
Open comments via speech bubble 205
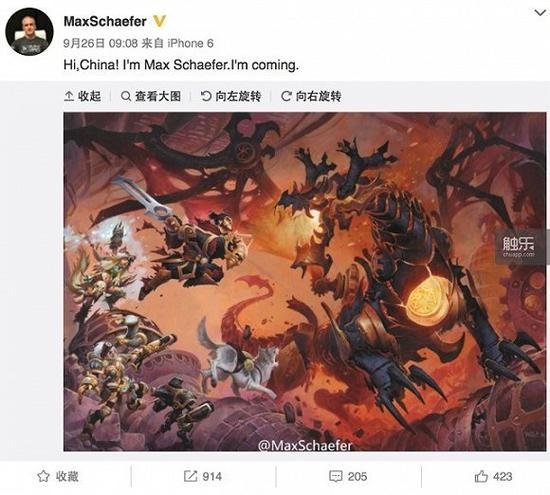click(x=348, y=476)
